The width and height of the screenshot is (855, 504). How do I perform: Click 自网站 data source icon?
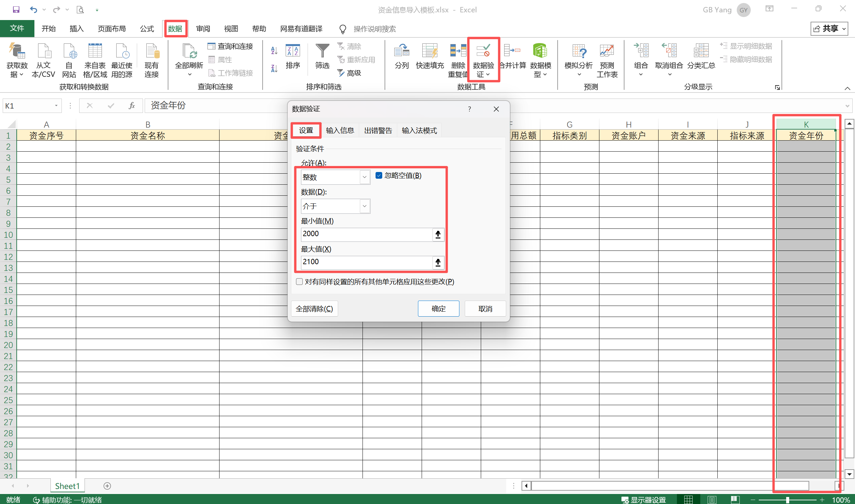(69, 60)
